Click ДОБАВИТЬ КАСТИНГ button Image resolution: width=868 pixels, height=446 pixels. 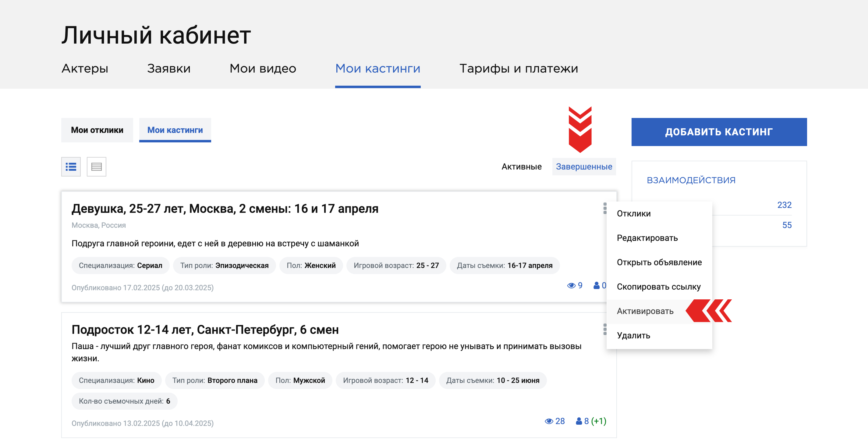719,132
